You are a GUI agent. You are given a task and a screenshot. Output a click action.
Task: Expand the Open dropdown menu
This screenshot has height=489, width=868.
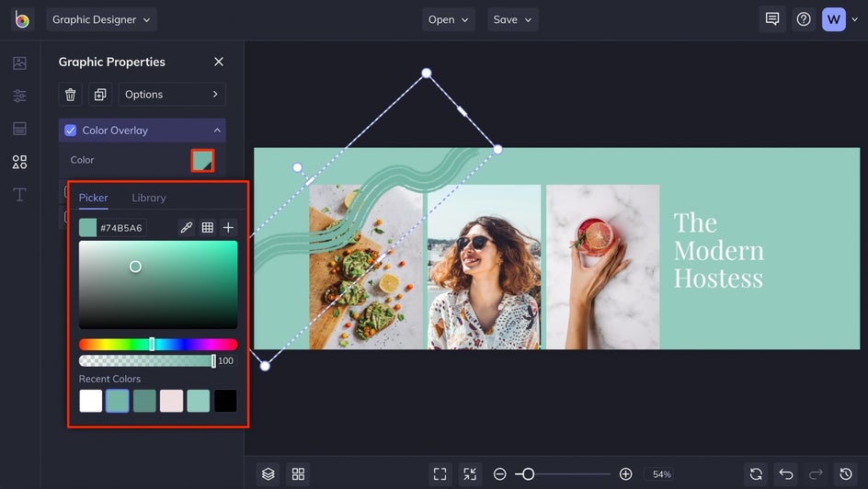pos(448,19)
